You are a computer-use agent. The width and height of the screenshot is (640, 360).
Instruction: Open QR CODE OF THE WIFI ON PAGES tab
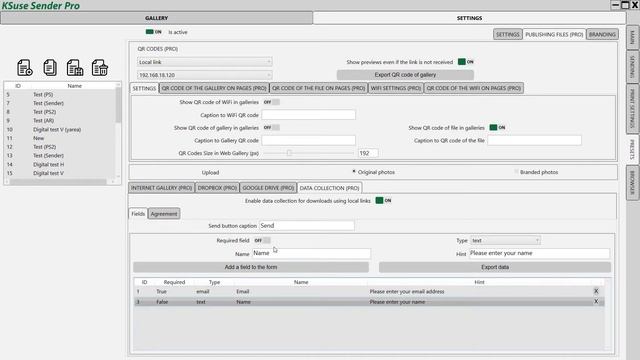pos(473,88)
